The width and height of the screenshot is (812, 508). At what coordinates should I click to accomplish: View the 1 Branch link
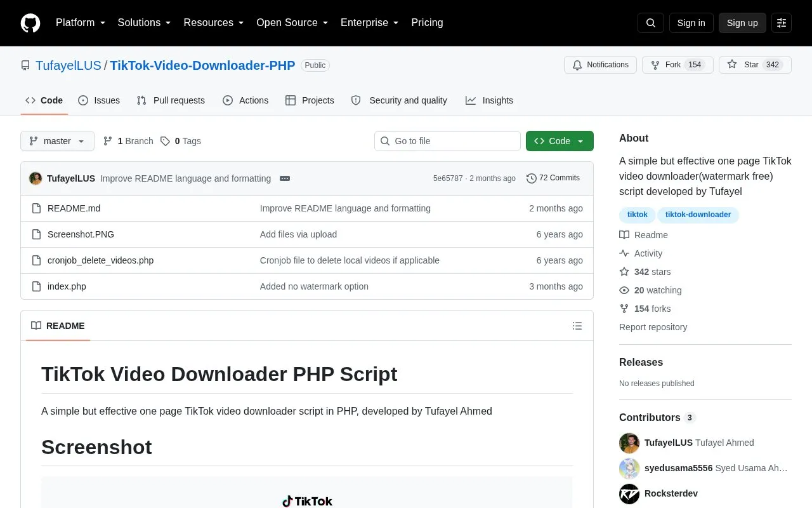tap(128, 141)
